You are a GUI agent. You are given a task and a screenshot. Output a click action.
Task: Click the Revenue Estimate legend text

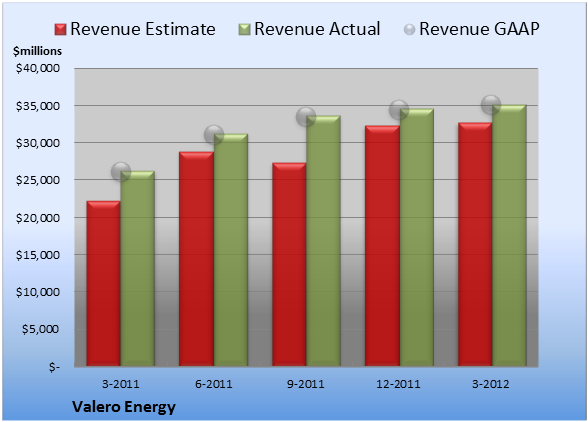click(x=143, y=29)
